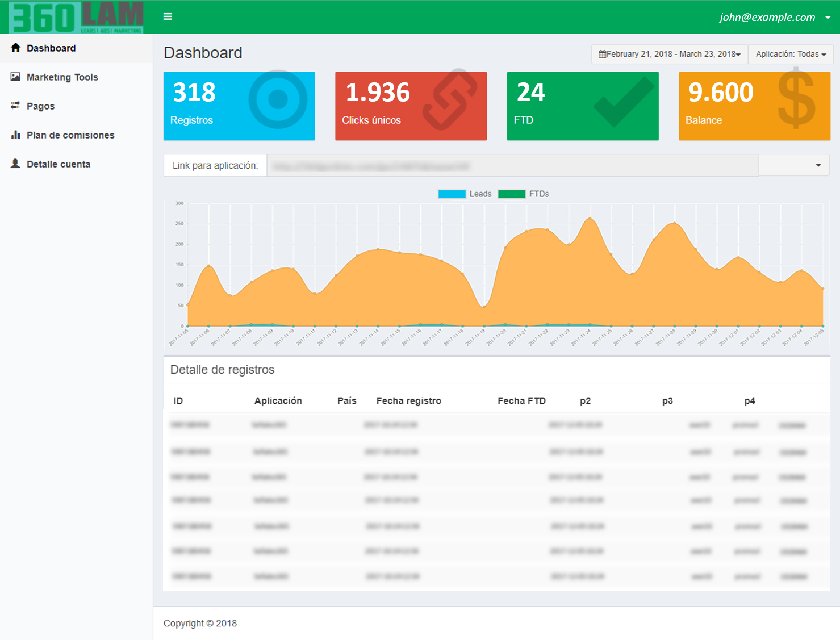Image resolution: width=840 pixels, height=640 pixels.
Task: Click the ID column header
Action: tap(178, 401)
